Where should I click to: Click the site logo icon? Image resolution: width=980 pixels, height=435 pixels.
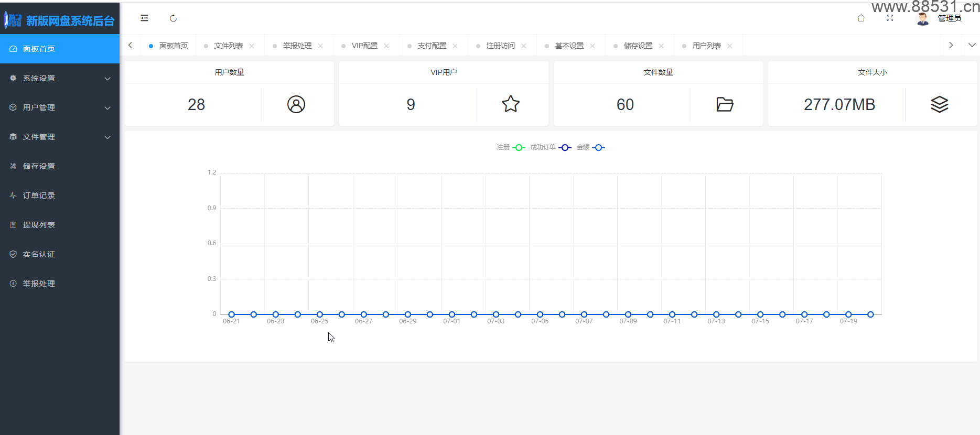click(x=13, y=20)
